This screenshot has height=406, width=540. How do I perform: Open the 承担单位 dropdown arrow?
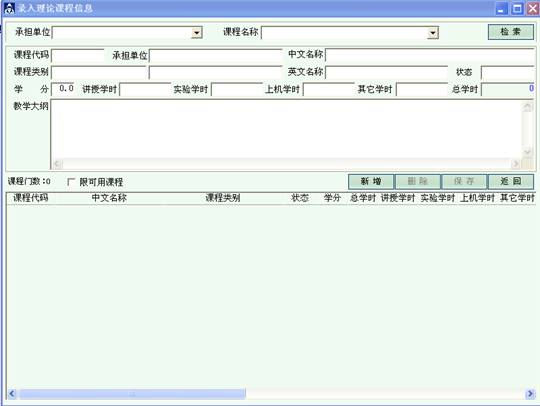[x=196, y=33]
